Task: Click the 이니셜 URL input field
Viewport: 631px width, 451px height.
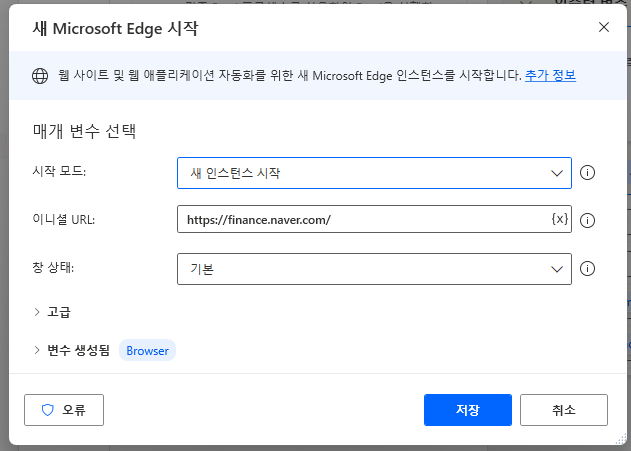Action: (x=374, y=219)
